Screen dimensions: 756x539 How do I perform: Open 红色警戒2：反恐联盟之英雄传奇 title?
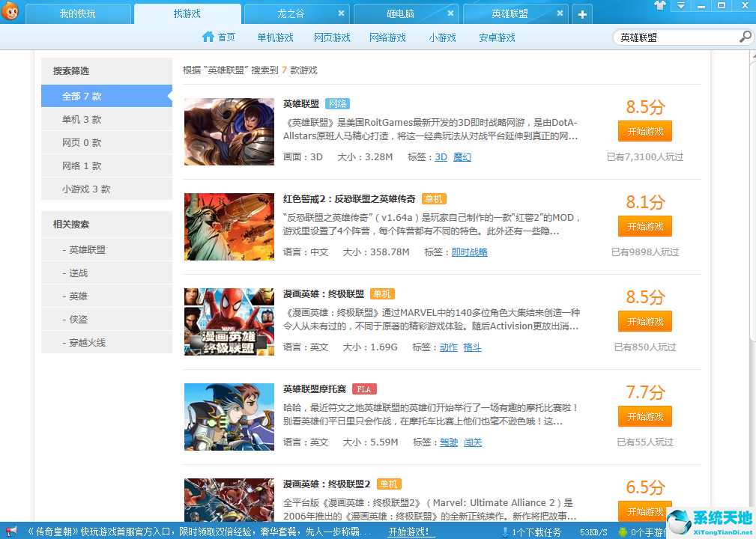click(349, 199)
